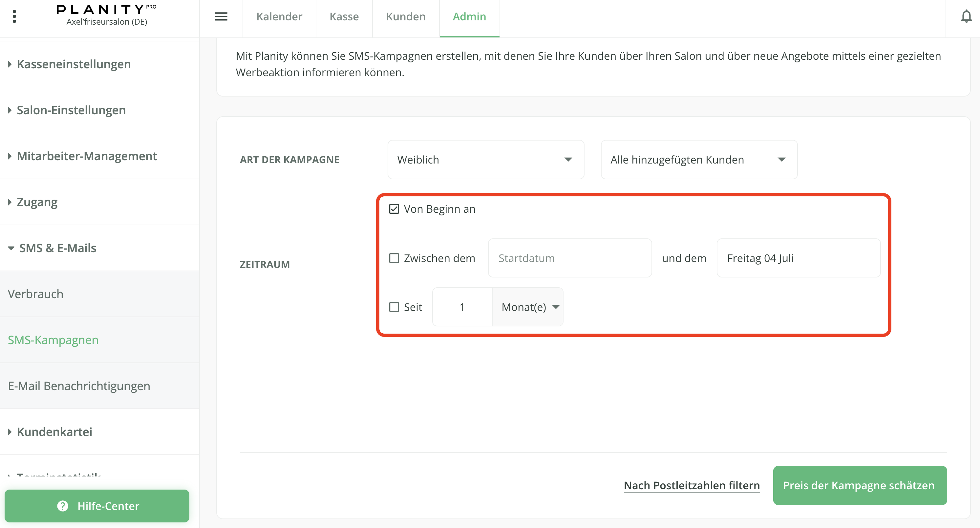Viewport: 980px width, 528px height.
Task: Open the Monat(e) unit dropdown
Action: 527,307
